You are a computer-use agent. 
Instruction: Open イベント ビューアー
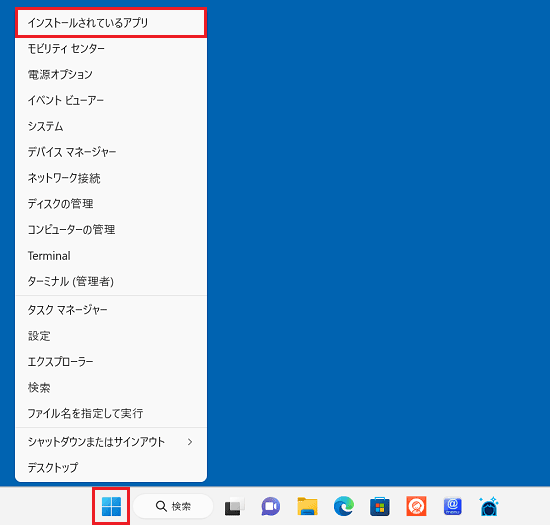111,100
